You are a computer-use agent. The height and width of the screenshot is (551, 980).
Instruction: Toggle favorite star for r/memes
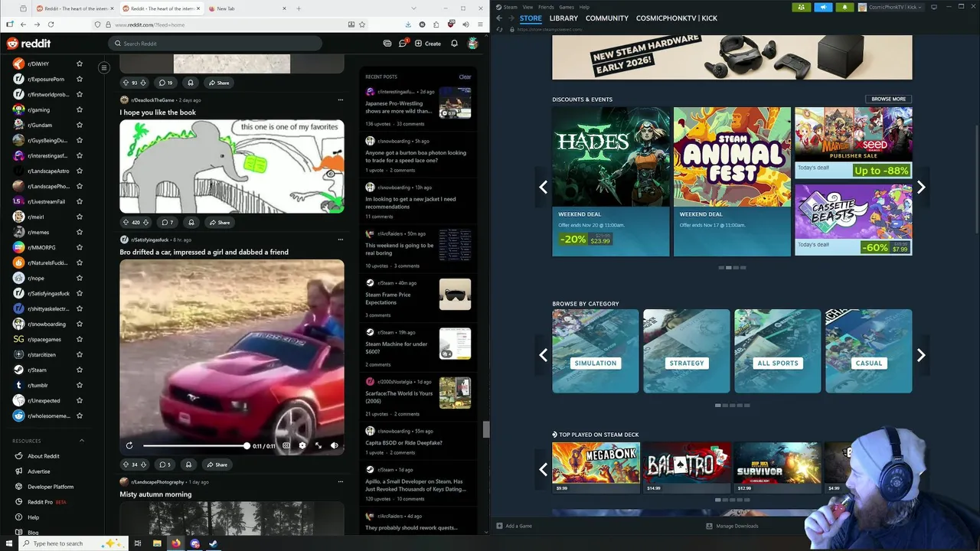coord(80,232)
